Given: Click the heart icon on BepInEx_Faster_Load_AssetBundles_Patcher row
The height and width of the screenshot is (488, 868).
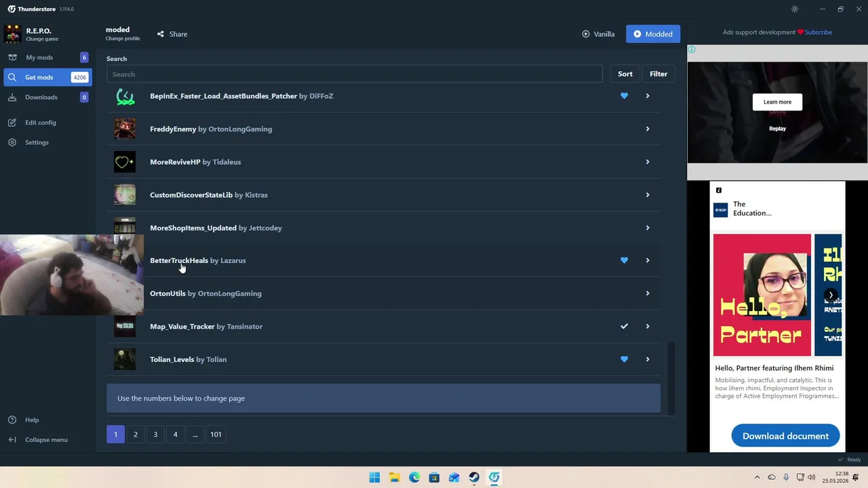Looking at the screenshot, I should click(624, 96).
